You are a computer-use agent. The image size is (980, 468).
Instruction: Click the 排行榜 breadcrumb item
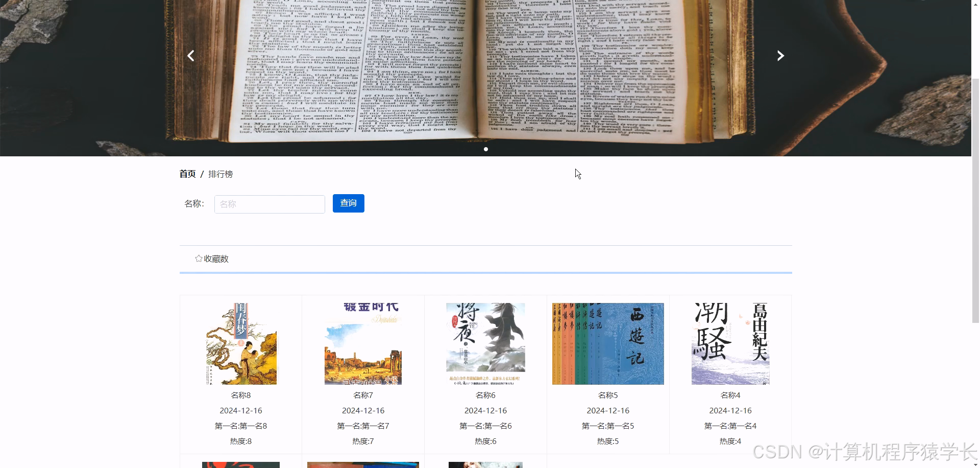click(x=220, y=174)
